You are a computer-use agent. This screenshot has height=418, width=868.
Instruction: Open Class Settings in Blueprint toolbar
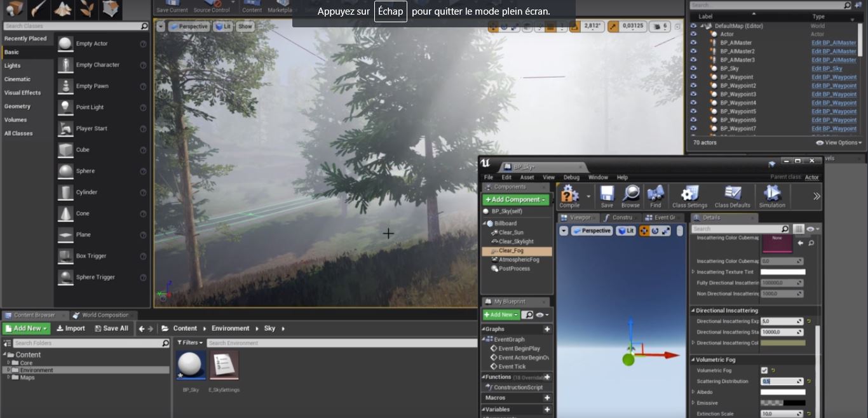(x=689, y=196)
